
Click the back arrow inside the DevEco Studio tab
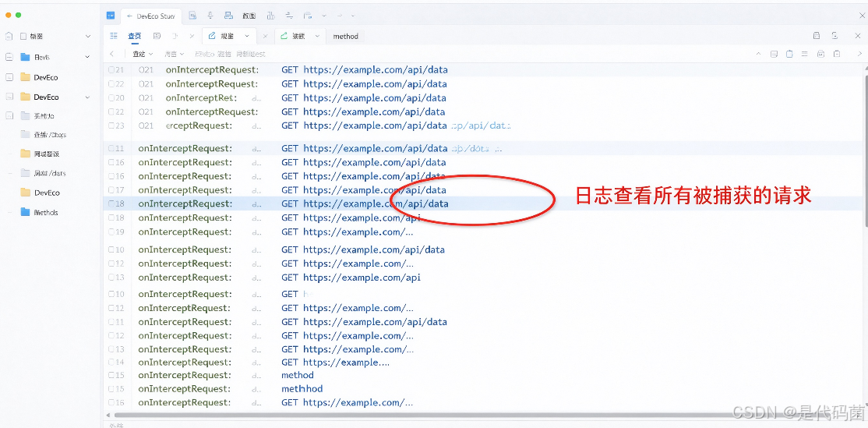pyautogui.click(x=129, y=16)
